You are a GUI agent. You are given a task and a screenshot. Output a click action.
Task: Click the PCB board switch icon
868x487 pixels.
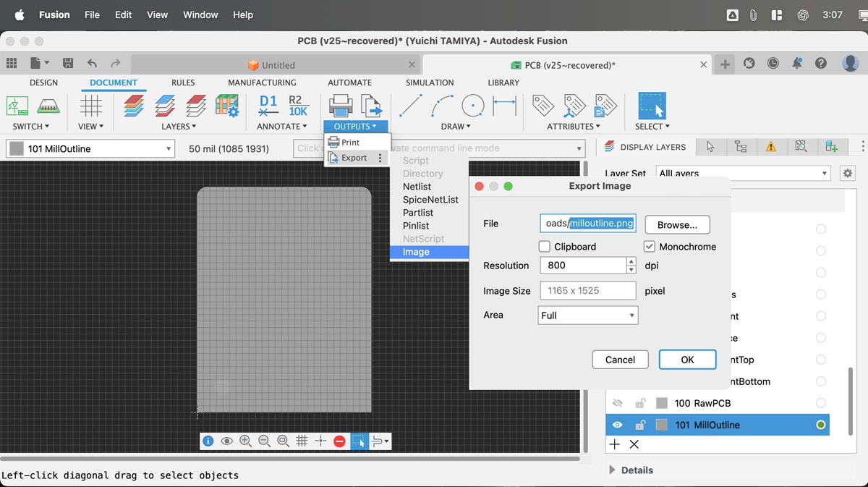[x=48, y=106]
